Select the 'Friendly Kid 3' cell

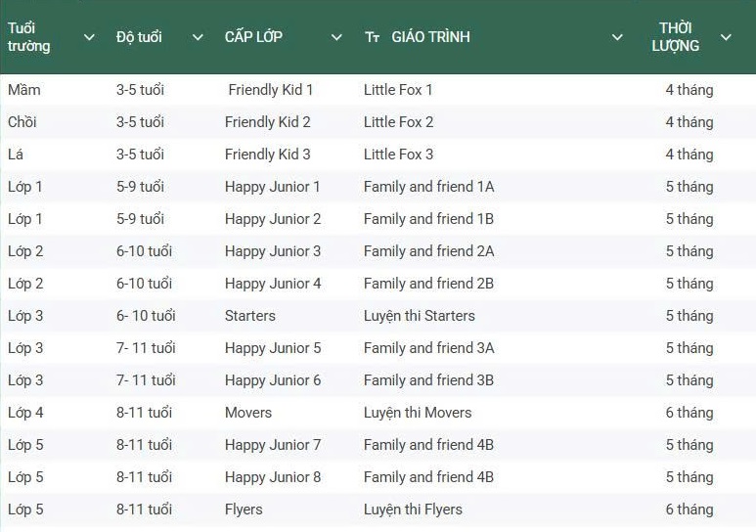click(268, 155)
